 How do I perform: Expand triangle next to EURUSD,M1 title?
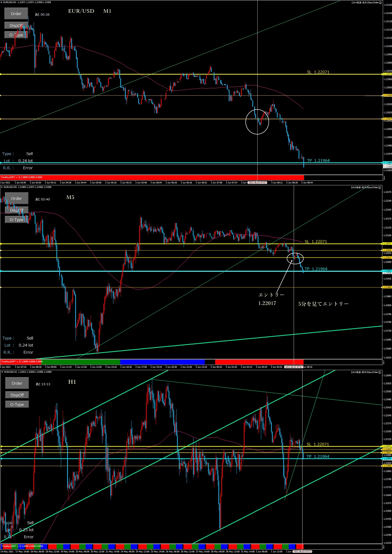pyautogui.click(x=2, y=2)
